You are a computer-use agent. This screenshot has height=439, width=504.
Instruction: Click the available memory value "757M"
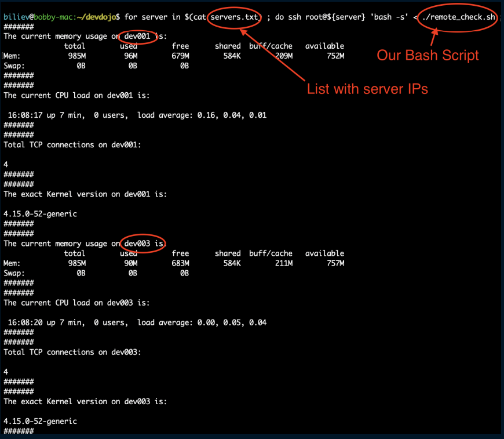[335, 263]
